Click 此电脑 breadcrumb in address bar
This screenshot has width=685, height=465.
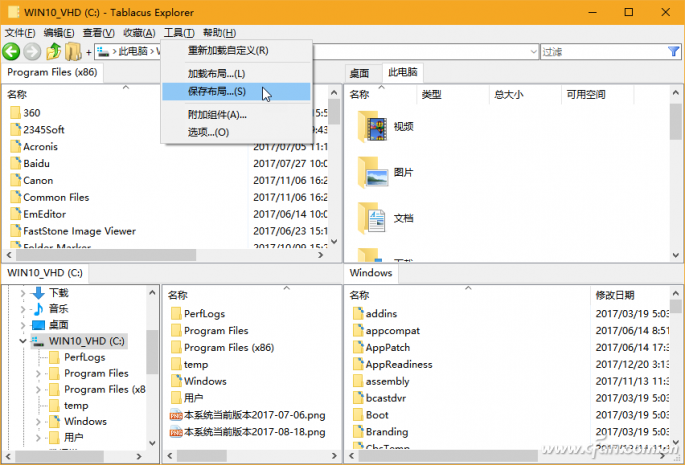[133, 52]
